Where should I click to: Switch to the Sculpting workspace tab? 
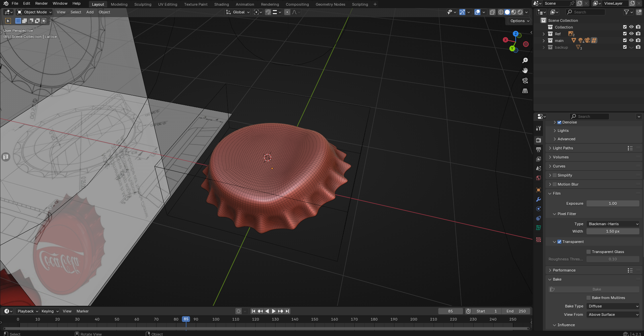point(143,4)
